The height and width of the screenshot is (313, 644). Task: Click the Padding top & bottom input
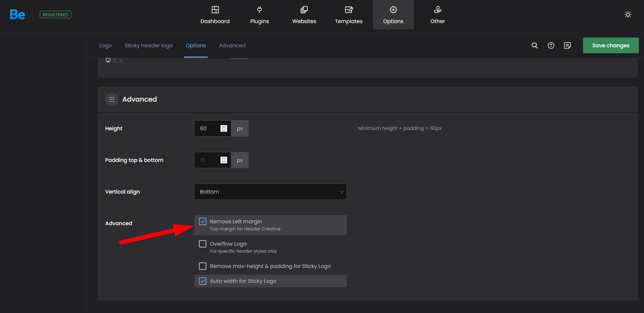click(213, 160)
